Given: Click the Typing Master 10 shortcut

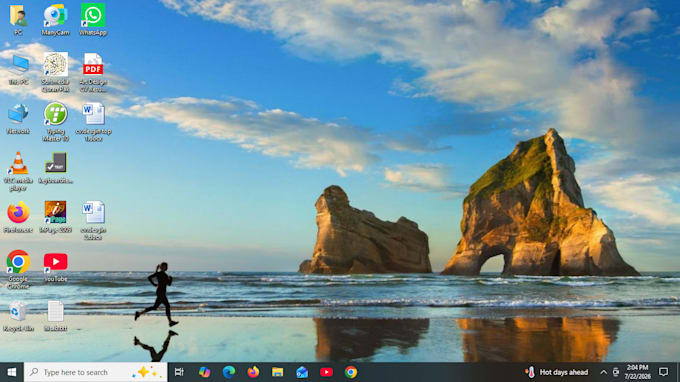Looking at the screenshot, I should tap(56, 122).
